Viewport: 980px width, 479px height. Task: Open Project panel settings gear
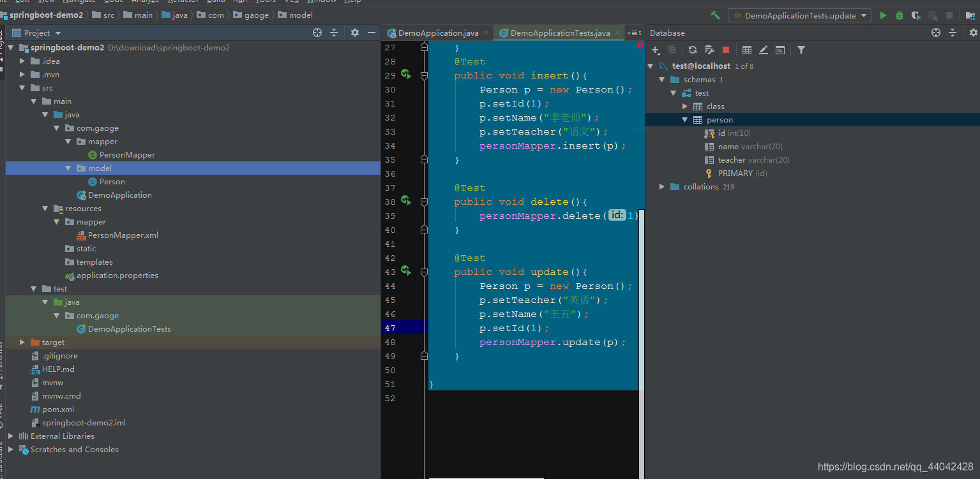(355, 33)
